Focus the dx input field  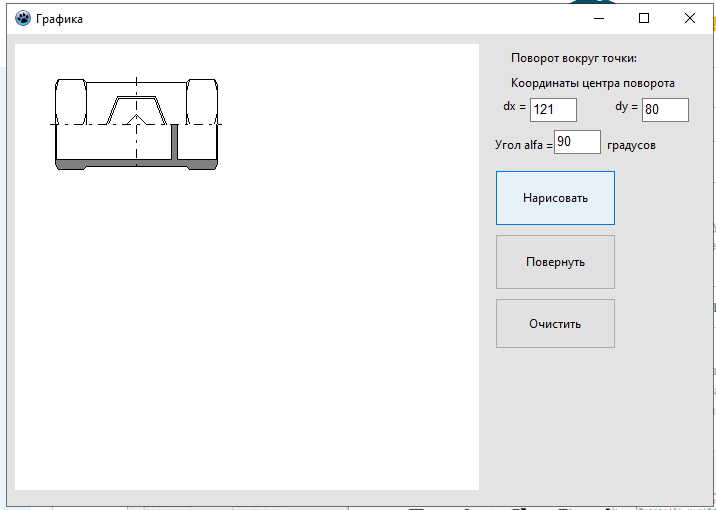pyautogui.click(x=553, y=110)
